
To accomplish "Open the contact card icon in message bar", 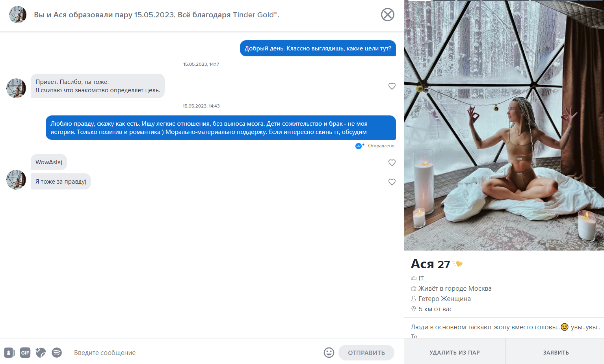I will point(9,353).
